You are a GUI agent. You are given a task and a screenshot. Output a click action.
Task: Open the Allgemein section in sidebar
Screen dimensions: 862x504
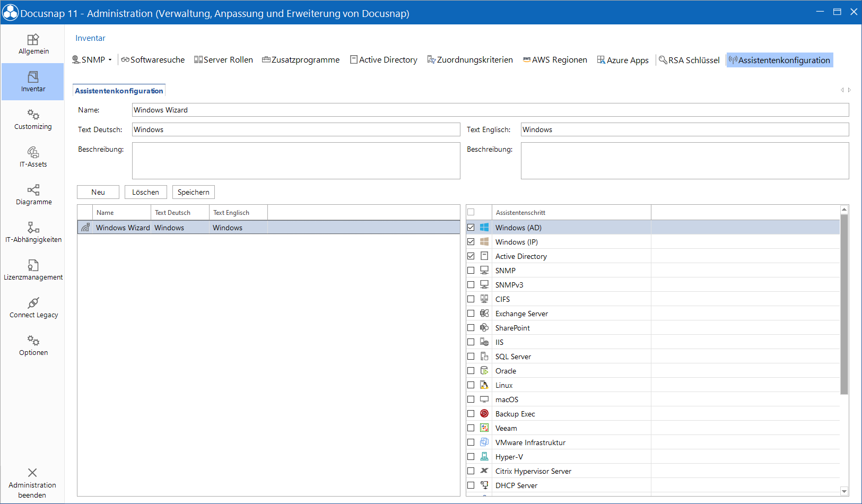pos(33,44)
